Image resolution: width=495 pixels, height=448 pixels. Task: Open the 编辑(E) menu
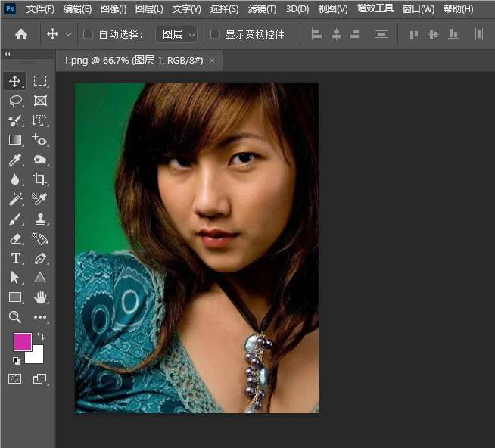coord(77,9)
